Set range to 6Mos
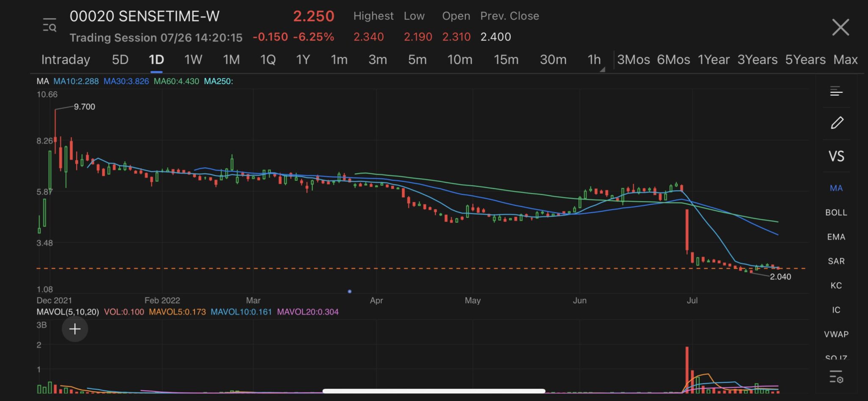The image size is (868, 401). (673, 60)
